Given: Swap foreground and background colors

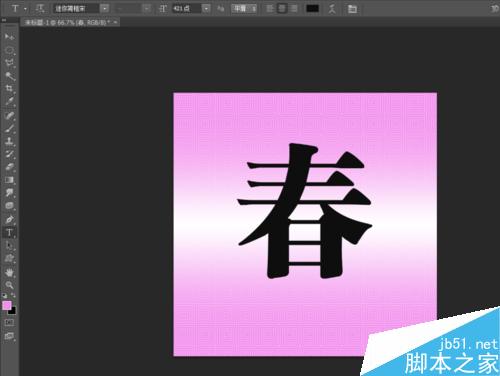Looking at the screenshot, I should pos(13,295).
